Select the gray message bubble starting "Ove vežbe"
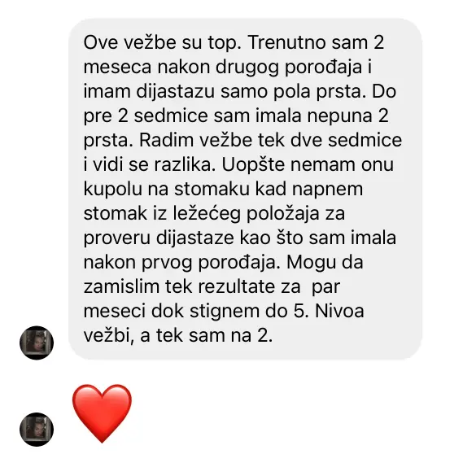The width and height of the screenshot is (476, 454). [x=245, y=190]
